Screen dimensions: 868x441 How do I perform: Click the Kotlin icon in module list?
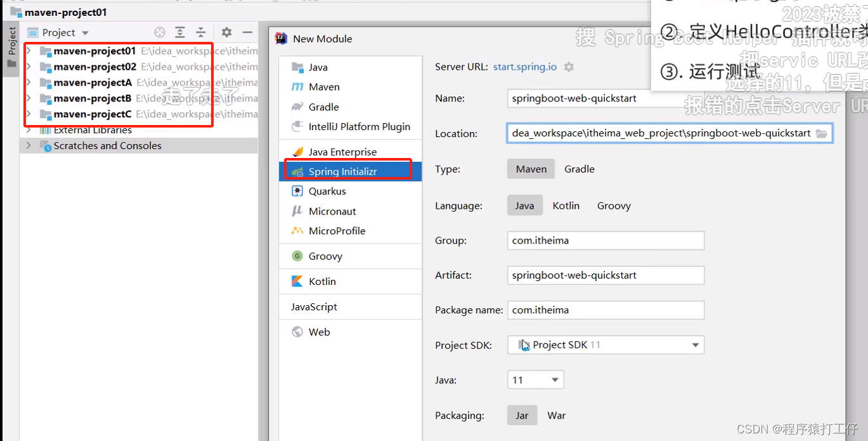(x=297, y=281)
